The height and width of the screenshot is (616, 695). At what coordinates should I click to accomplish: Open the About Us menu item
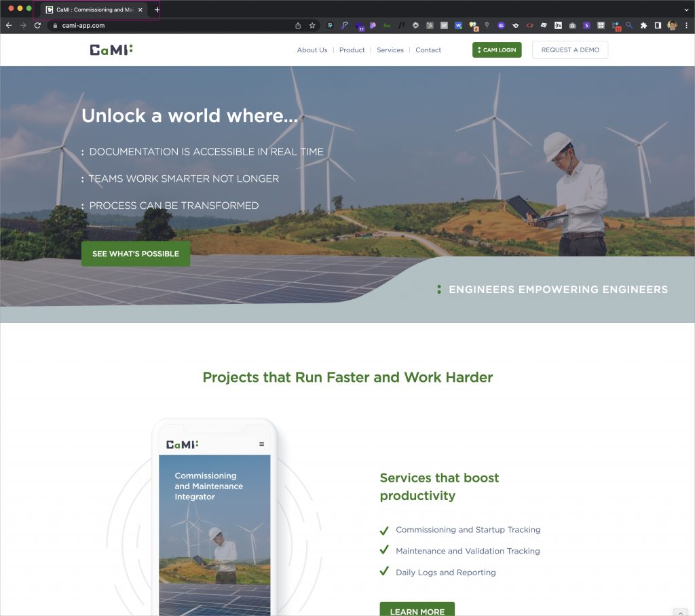312,50
